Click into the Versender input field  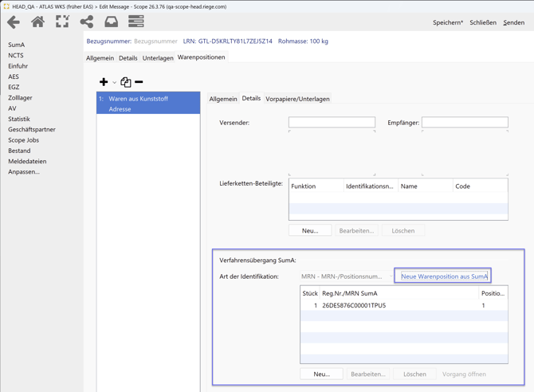(x=332, y=123)
